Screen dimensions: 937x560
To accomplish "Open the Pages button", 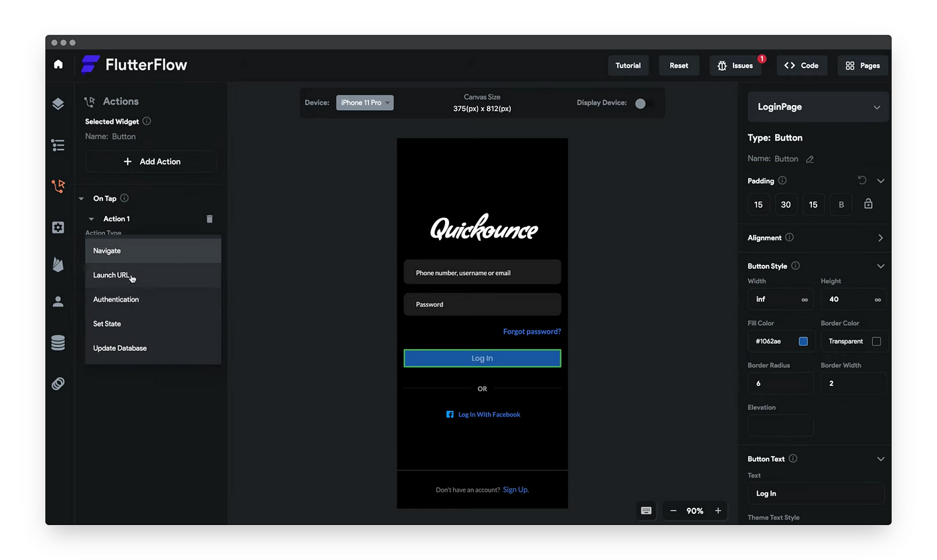I will pos(863,66).
